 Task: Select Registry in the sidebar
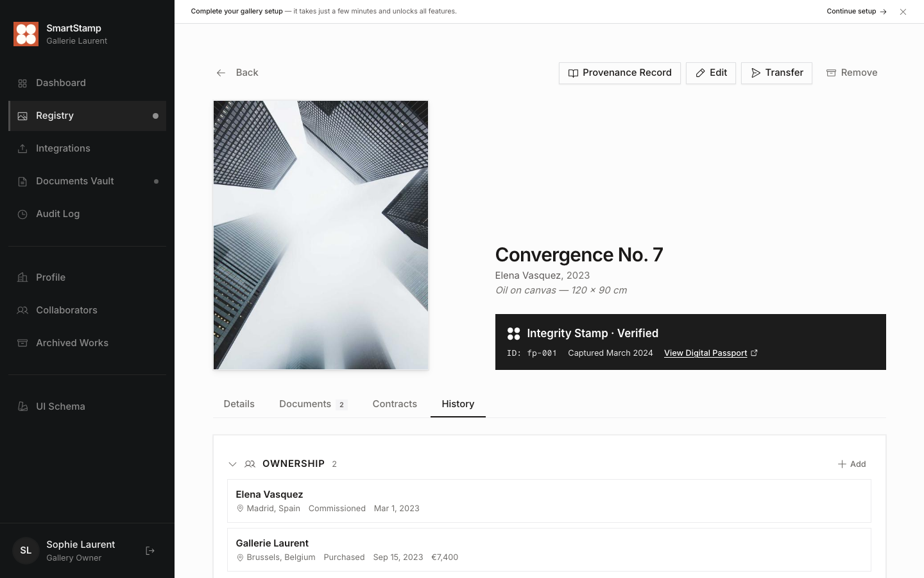tap(87, 116)
